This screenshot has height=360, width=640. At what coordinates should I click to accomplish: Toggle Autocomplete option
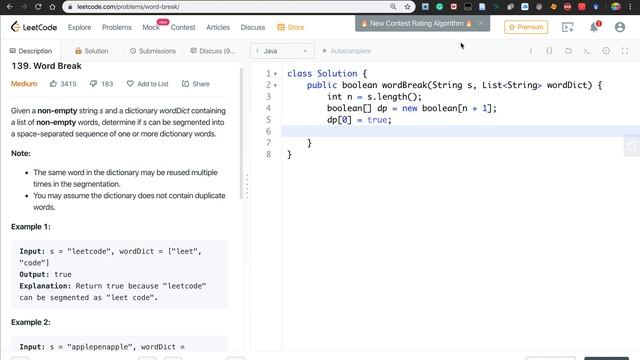(x=347, y=51)
